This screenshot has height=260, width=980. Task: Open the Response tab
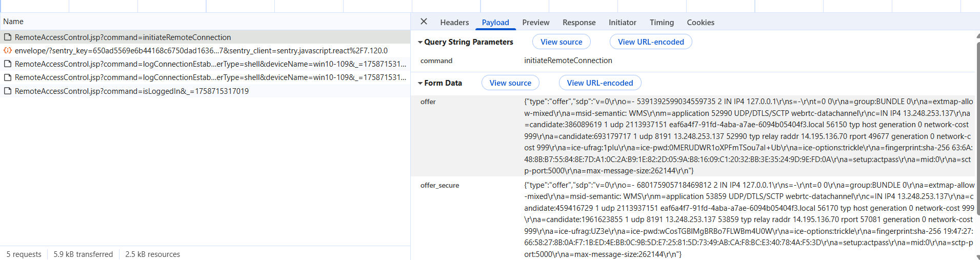tap(579, 23)
